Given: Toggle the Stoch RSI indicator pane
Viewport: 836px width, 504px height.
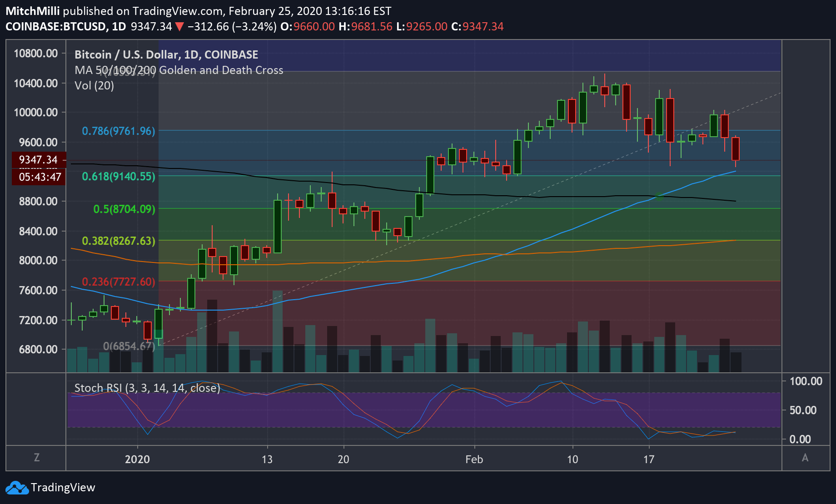Looking at the screenshot, I should coord(147,388).
